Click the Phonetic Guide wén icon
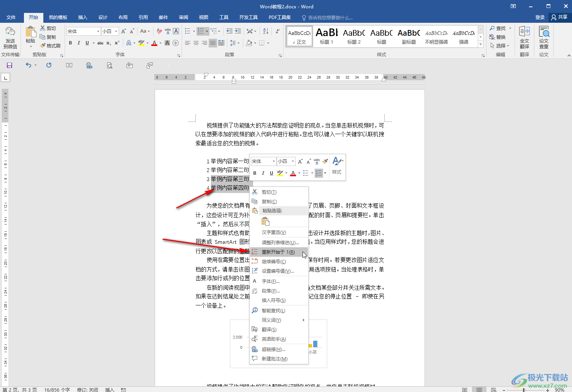Screen dimensions: 572x392 168,31
